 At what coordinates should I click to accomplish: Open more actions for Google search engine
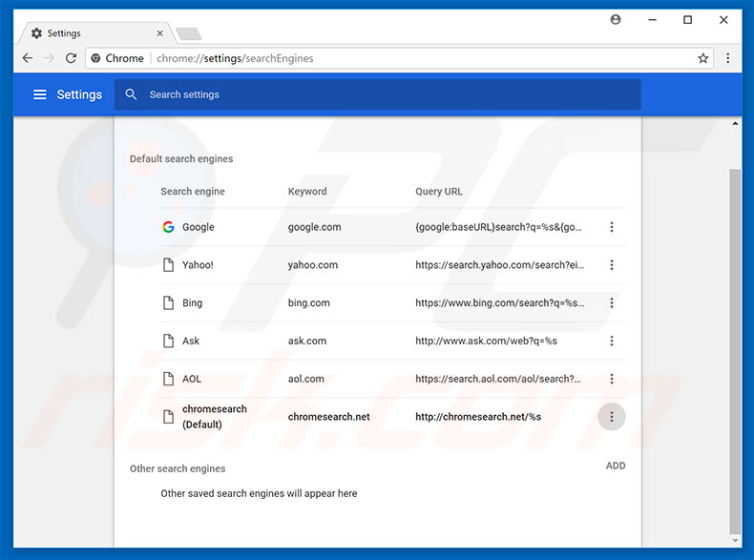(x=612, y=227)
